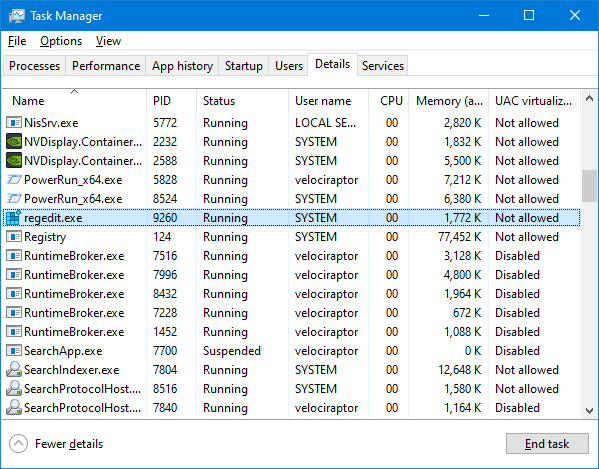Open the View menu
This screenshot has width=599, height=469.
point(108,41)
